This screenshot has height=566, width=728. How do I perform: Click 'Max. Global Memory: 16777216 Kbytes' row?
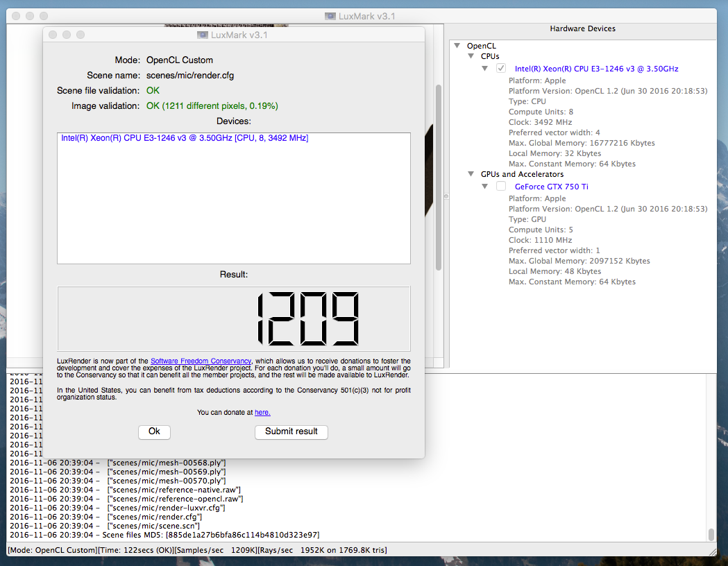pyautogui.click(x=582, y=143)
